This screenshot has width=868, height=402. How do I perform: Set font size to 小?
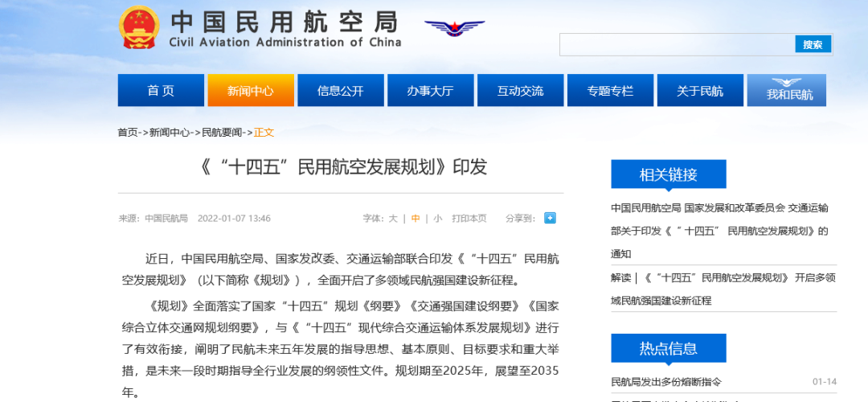pyautogui.click(x=437, y=219)
